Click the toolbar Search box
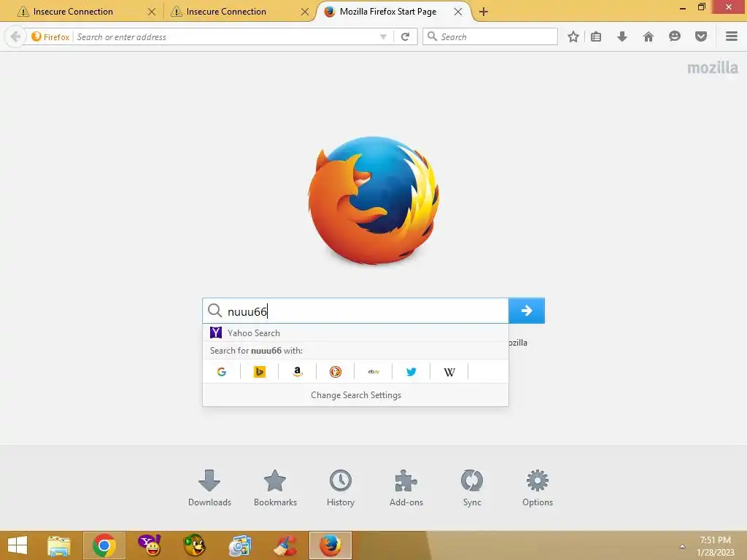Screen dimensions: 747x560 pos(489,36)
